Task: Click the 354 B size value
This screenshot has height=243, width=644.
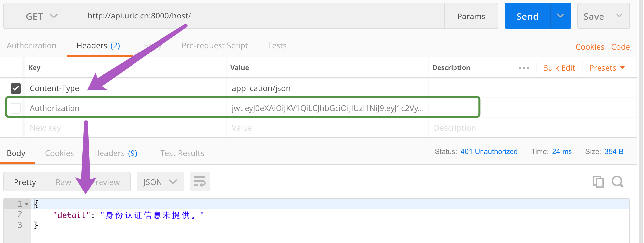Action: [614, 151]
